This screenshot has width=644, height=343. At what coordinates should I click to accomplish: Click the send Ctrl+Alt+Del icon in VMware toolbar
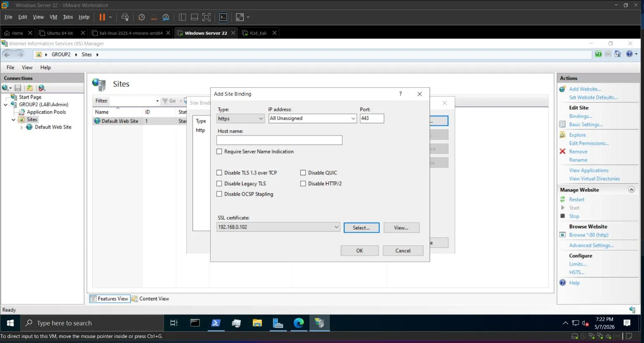pos(125,17)
